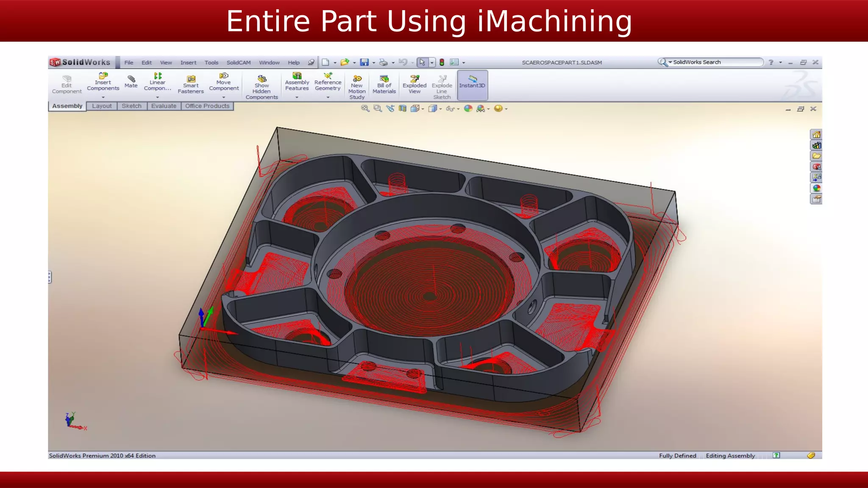Expand Print dropdown arrow
Viewport: 868px width, 488px height.
[x=393, y=63]
